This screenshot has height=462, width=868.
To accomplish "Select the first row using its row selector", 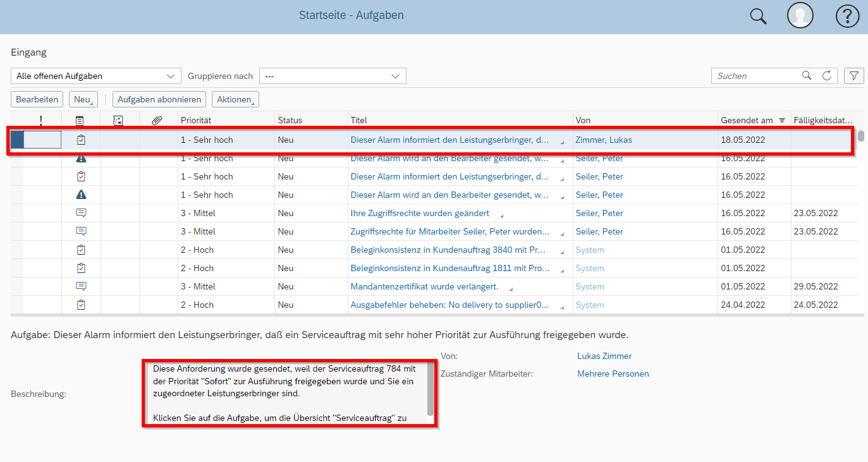I will (17, 140).
